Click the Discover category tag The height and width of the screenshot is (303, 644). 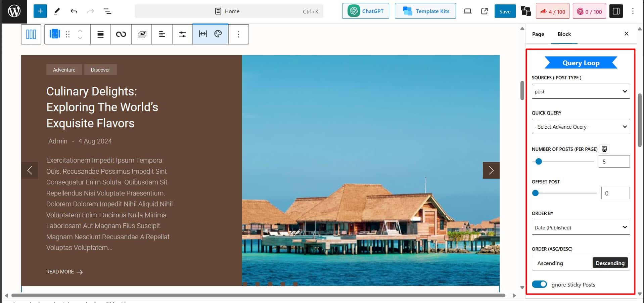pos(100,70)
